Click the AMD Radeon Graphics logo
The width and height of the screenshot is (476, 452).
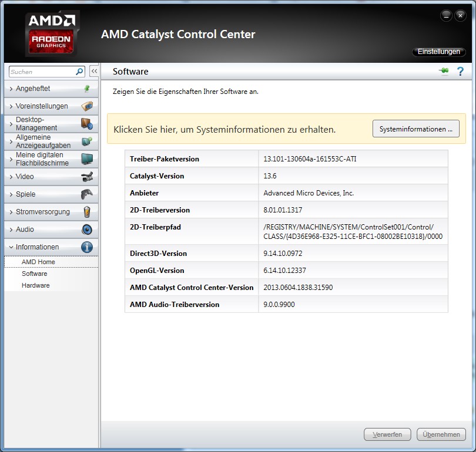click(x=52, y=33)
